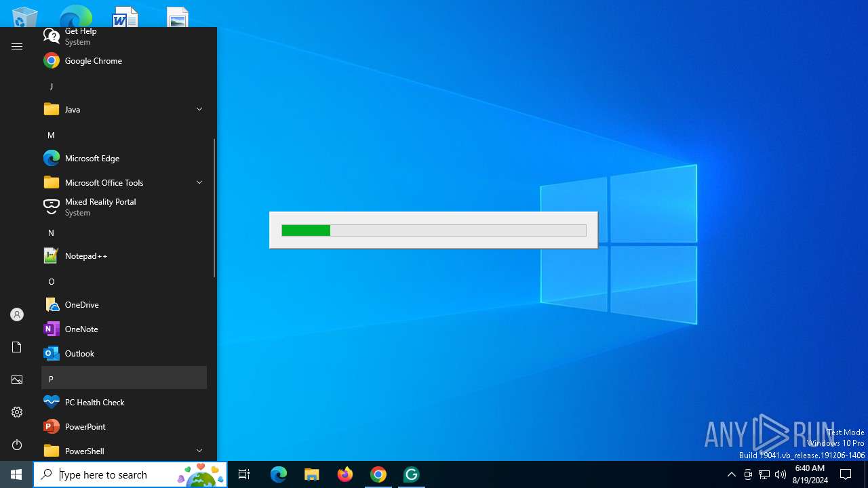Launch Outlook from the app list
The width and height of the screenshot is (868, 488).
(x=124, y=353)
